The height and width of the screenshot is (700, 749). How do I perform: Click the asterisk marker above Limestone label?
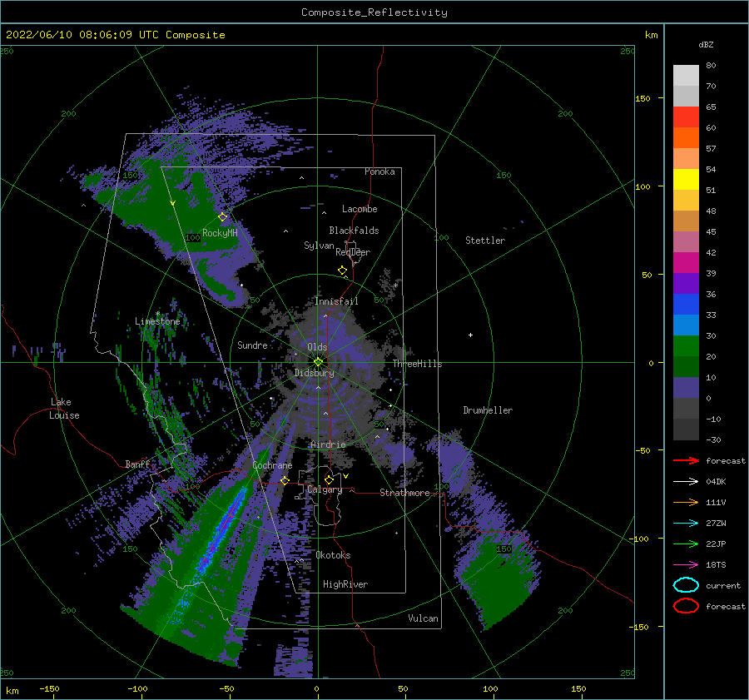click(157, 314)
